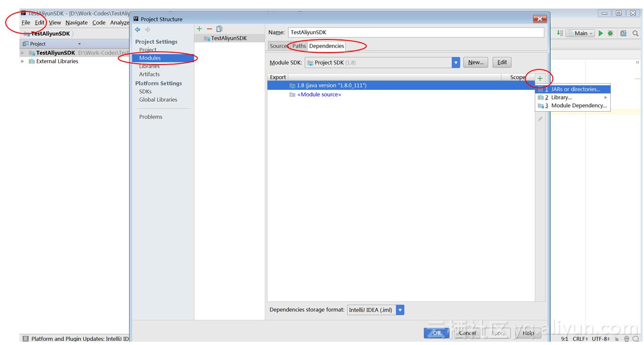Click the module Name input field
This screenshot has width=644, height=345.
pos(416,32)
